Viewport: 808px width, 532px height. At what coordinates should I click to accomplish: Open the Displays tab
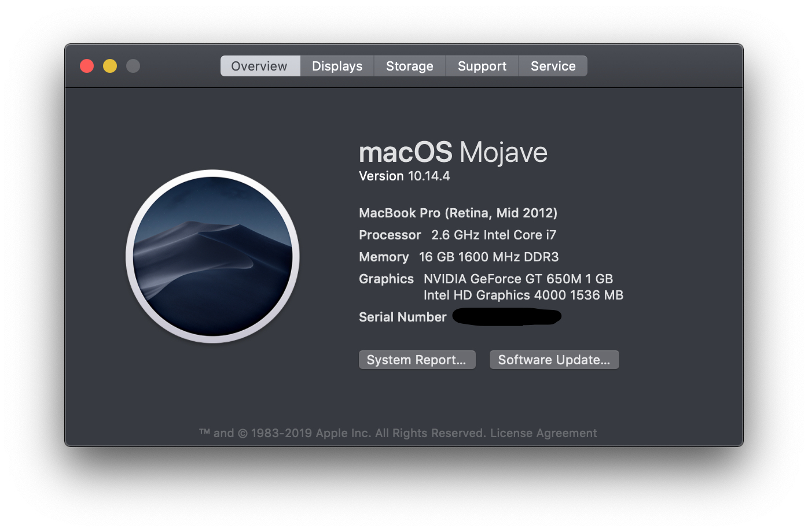click(337, 66)
